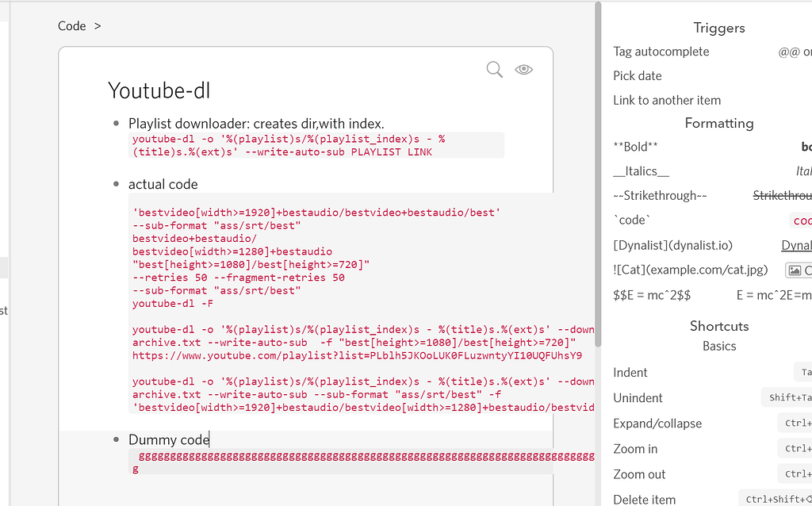The image size is (812, 506).
Task: Click the '--retries 50 --fragment-retries 50' line
Action: pyautogui.click(x=239, y=278)
